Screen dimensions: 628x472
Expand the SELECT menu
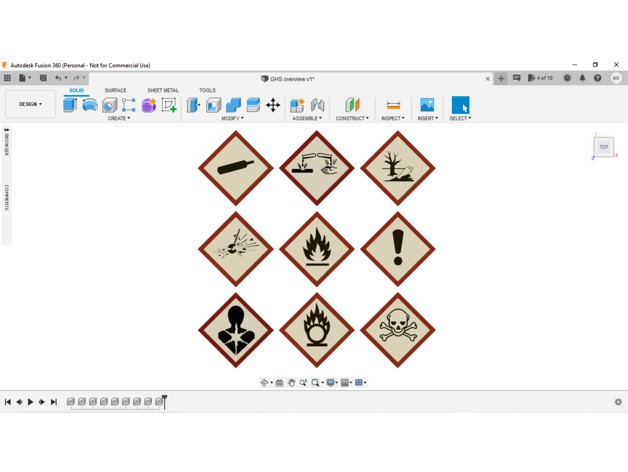tap(460, 118)
